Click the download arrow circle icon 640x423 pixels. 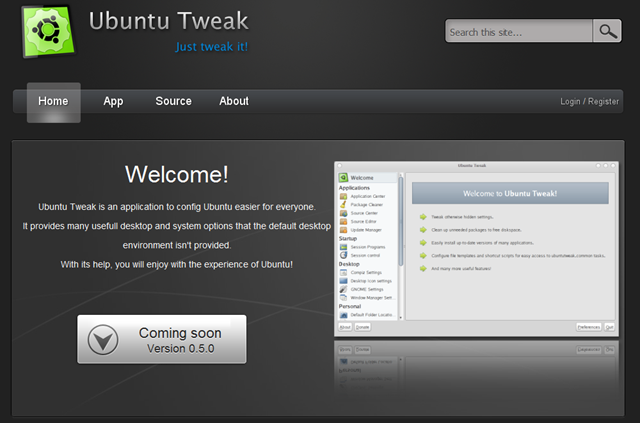click(x=103, y=340)
